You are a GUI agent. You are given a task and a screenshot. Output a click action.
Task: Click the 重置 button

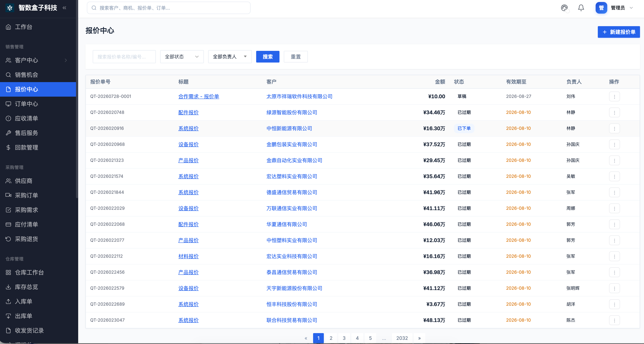point(295,57)
